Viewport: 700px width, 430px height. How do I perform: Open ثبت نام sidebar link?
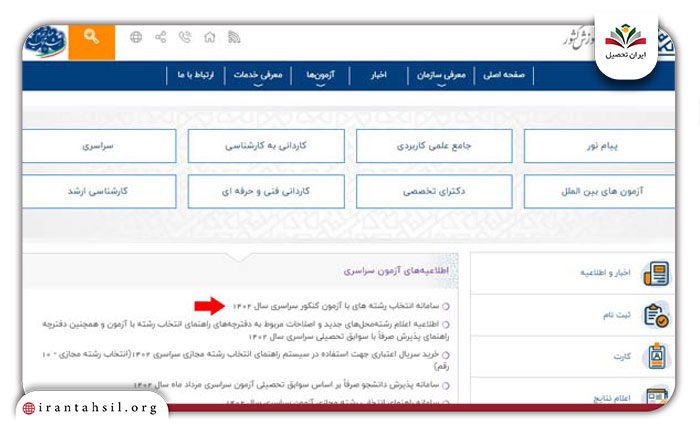tap(617, 315)
